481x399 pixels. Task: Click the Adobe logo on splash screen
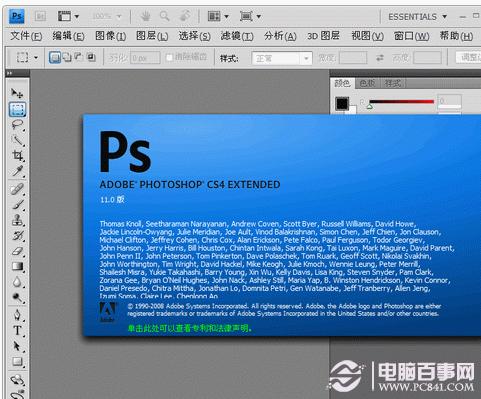[x=108, y=312]
